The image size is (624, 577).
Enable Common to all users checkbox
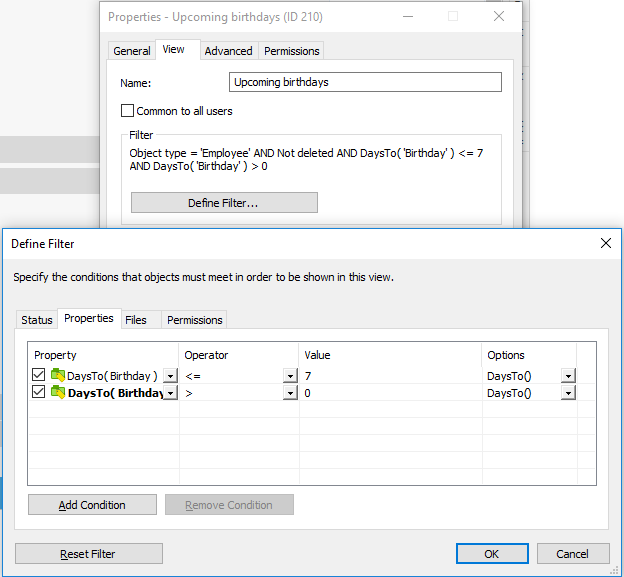coord(127,111)
